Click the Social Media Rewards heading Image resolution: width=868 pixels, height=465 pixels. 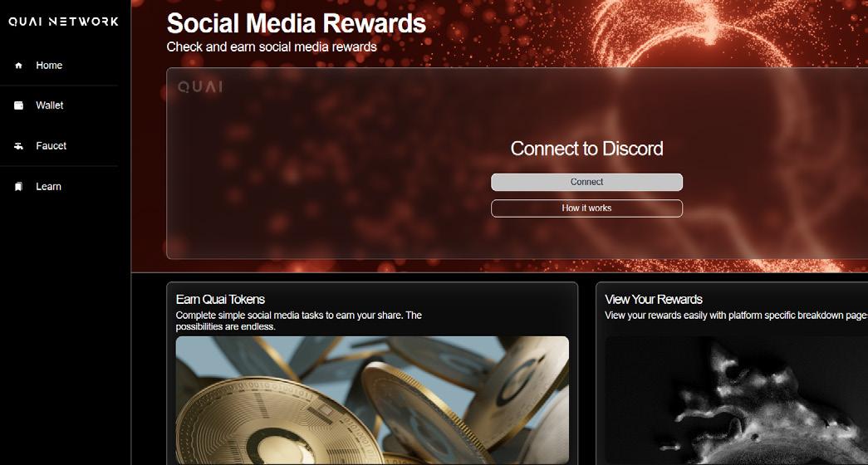coord(297,23)
